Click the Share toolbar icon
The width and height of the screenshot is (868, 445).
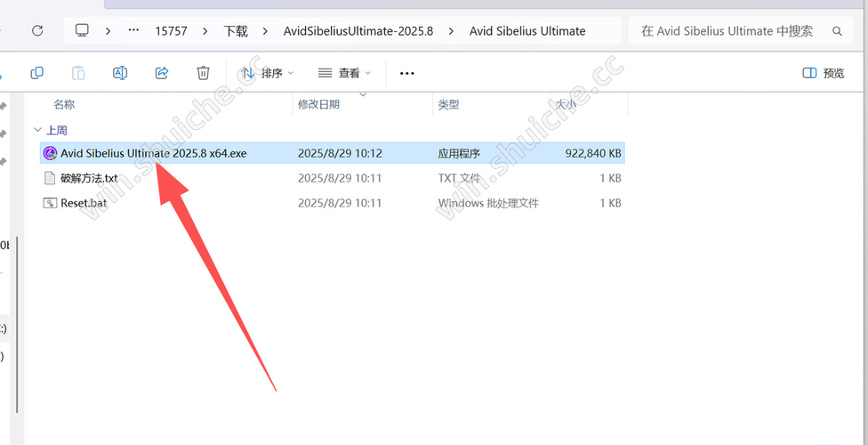pyautogui.click(x=162, y=73)
